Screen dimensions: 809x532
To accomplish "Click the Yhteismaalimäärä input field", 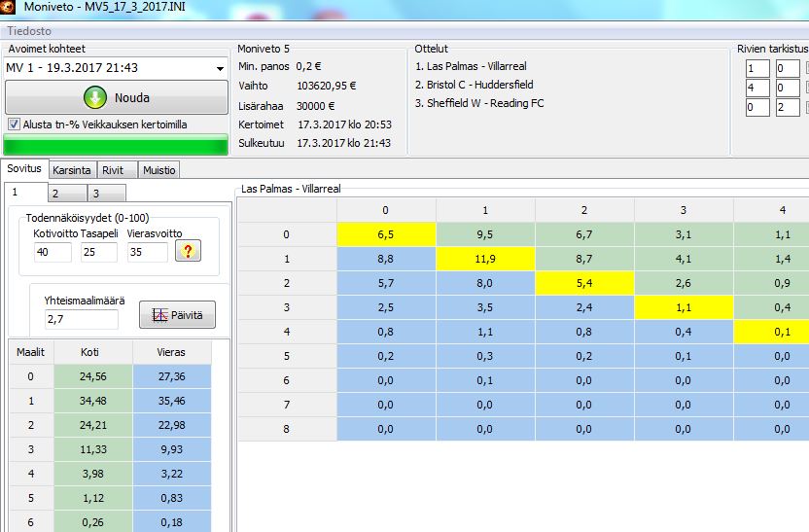I will [81, 319].
